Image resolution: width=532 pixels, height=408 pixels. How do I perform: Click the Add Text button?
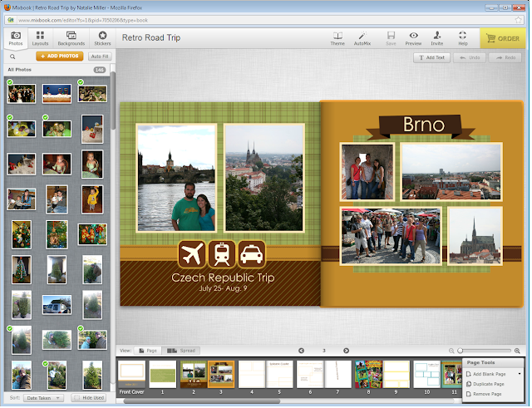coord(431,57)
